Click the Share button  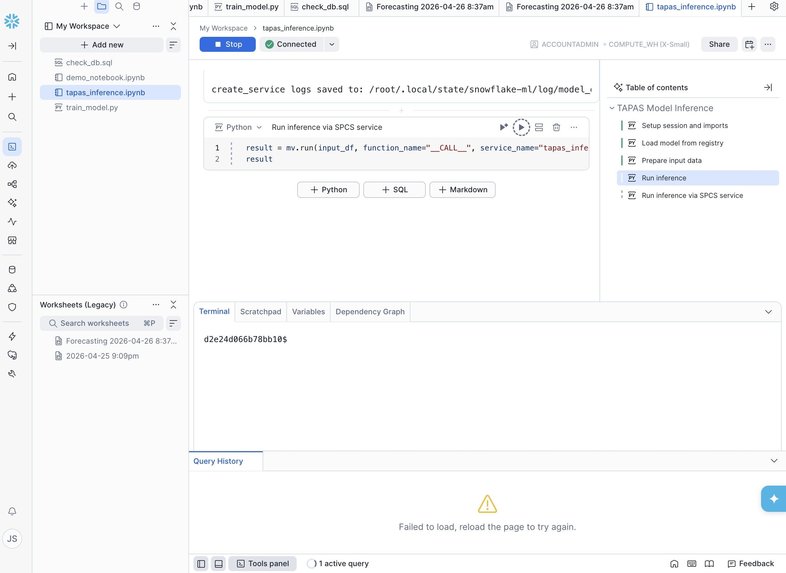[719, 45]
